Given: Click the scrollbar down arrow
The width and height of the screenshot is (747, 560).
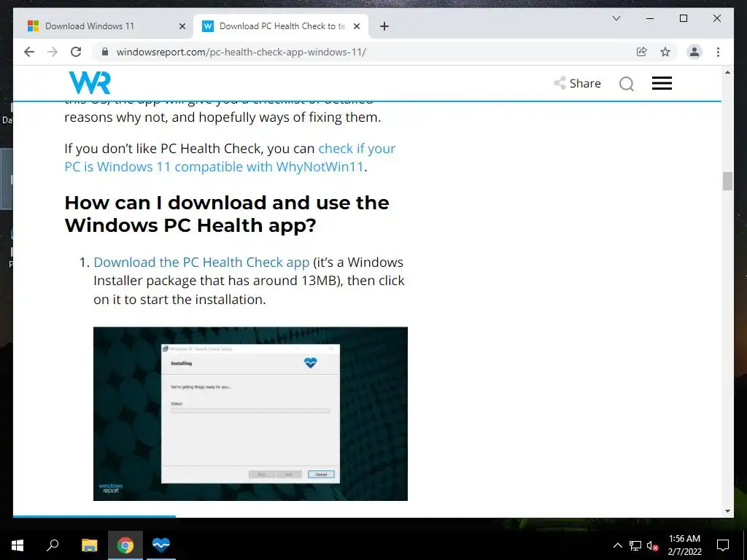Looking at the screenshot, I should [x=727, y=511].
